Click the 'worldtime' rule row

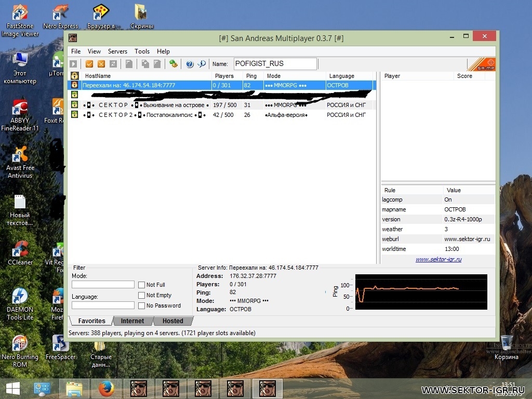(437, 249)
